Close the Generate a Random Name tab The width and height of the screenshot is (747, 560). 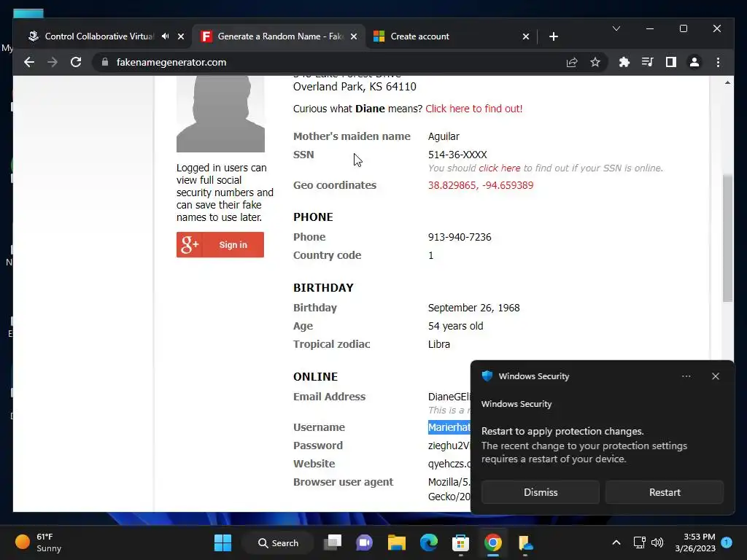(354, 36)
